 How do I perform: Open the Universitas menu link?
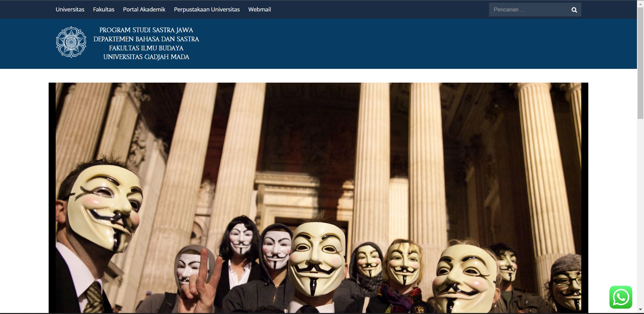[x=70, y=9]
